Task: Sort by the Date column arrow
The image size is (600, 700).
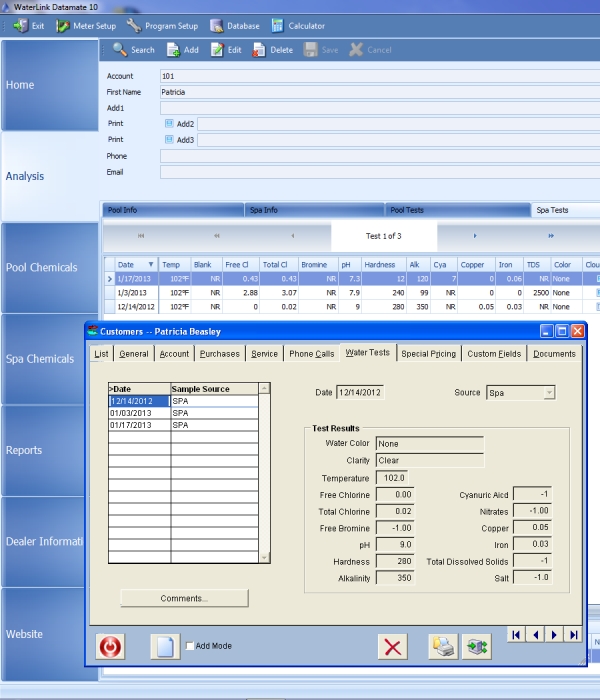Action: (x=151, y=264)
